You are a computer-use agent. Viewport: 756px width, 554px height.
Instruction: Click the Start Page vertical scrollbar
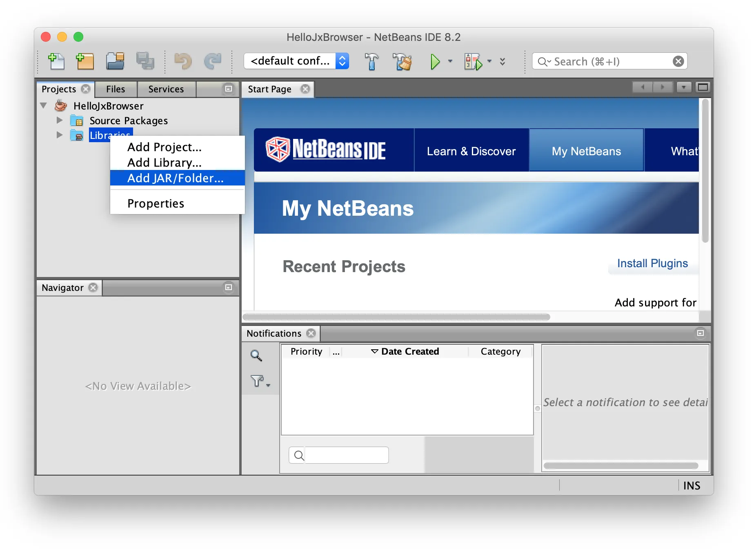705,172
